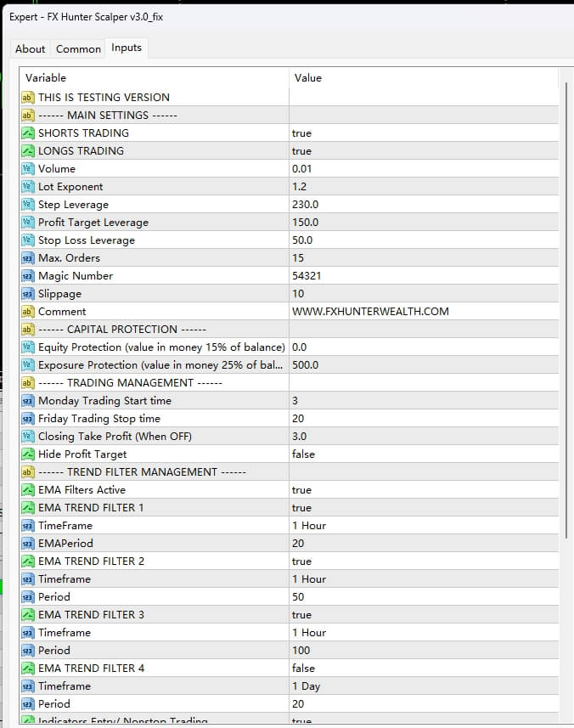Click the double-type icon beside Volume
The height and width of the screenshot is (728, 574).
[28, 168]
